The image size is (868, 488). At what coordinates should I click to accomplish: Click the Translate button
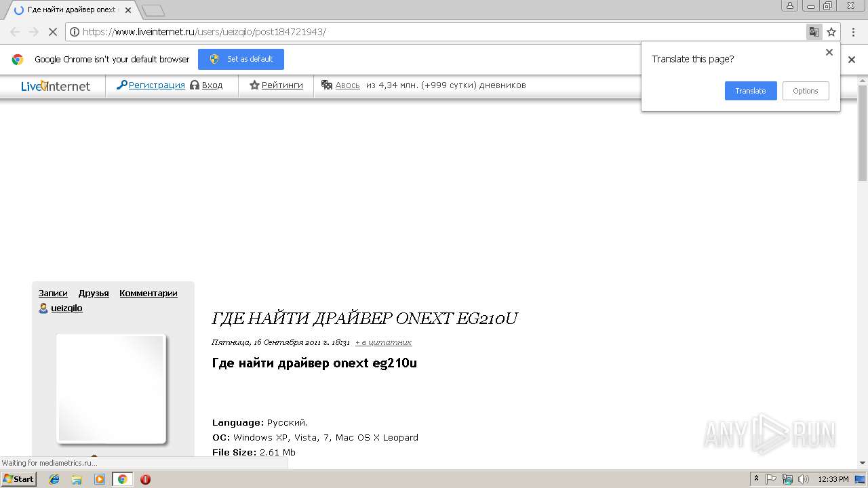[751, 91]
